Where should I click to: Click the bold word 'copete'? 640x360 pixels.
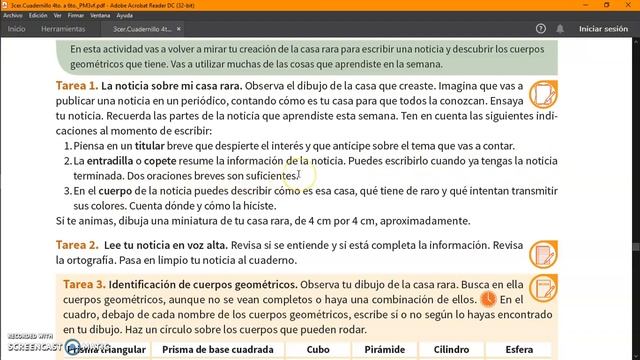pos(160,161)
